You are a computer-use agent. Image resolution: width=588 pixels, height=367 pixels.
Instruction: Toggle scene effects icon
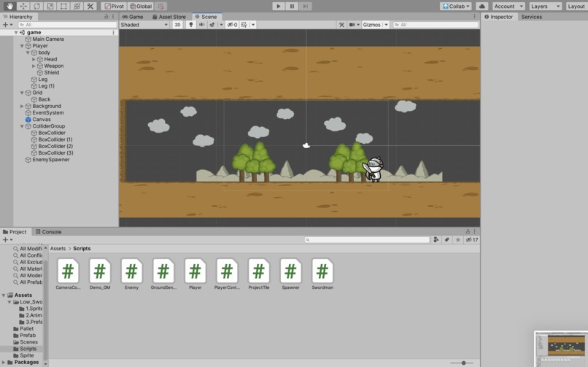[212, 25]
